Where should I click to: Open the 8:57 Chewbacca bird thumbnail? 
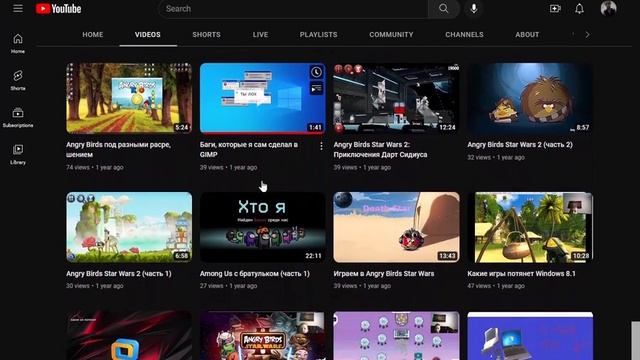coord(530,98)
